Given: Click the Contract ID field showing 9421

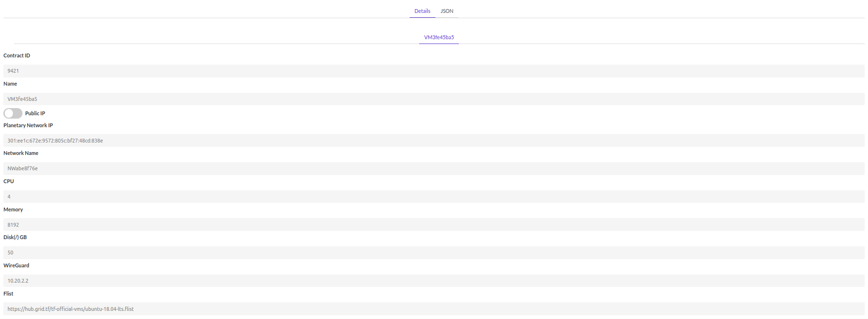Looking at the screenshot, I should click(434, 71).
